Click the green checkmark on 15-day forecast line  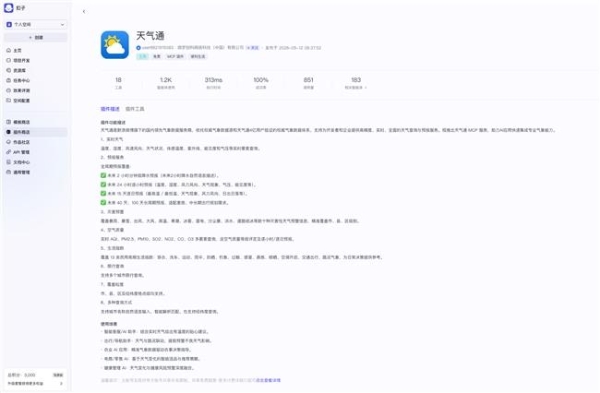(103, 194)
